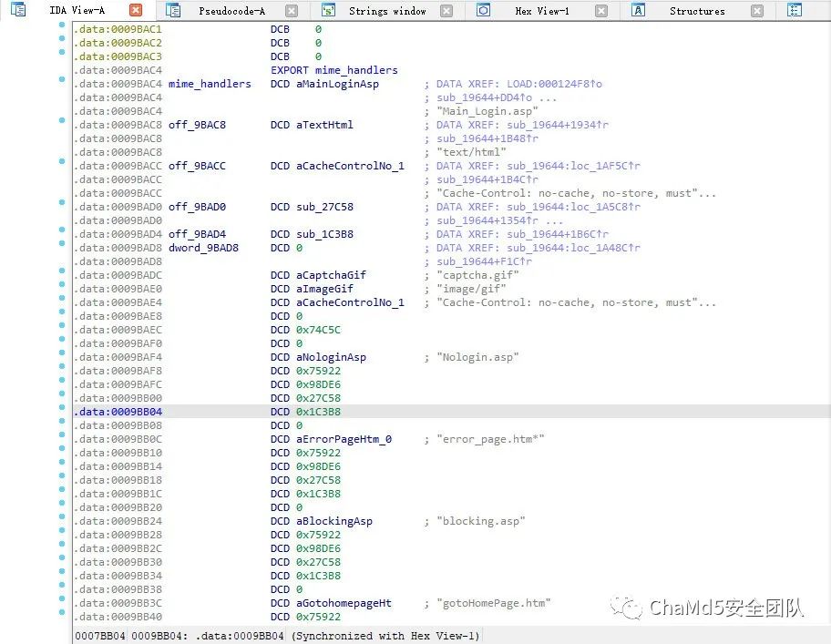The height and width of the screenshot is (644, 831).
Task: Close the Structures tab
Action: point(757,11)
